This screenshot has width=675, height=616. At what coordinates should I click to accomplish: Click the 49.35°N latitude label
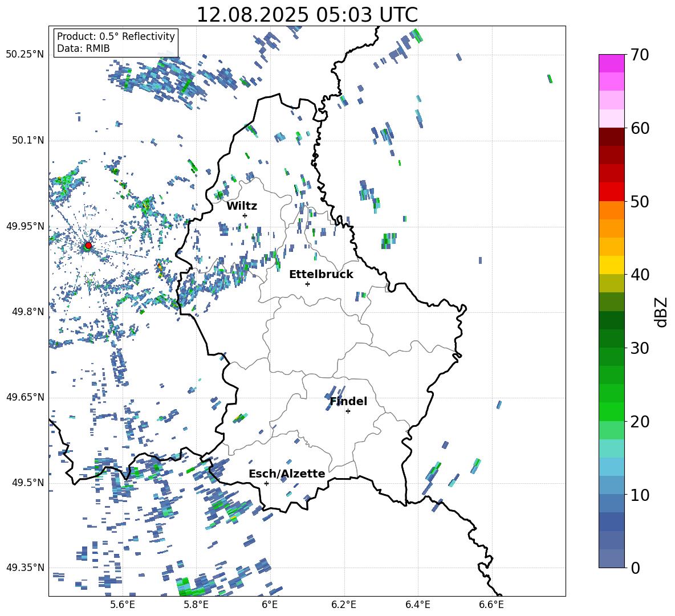[25, 568]
